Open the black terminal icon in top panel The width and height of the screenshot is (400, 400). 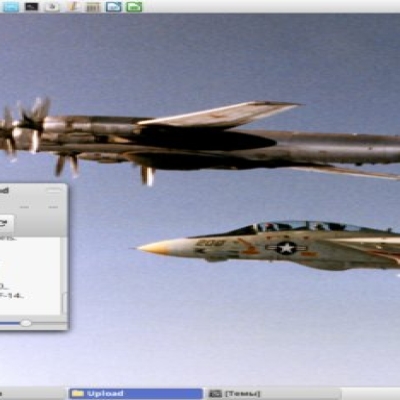tap(32, 6)
